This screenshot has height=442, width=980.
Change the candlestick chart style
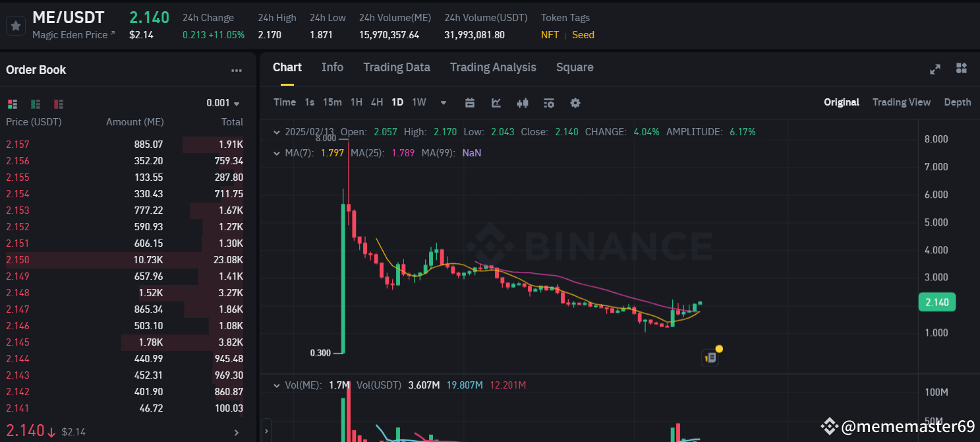(523, 102)
